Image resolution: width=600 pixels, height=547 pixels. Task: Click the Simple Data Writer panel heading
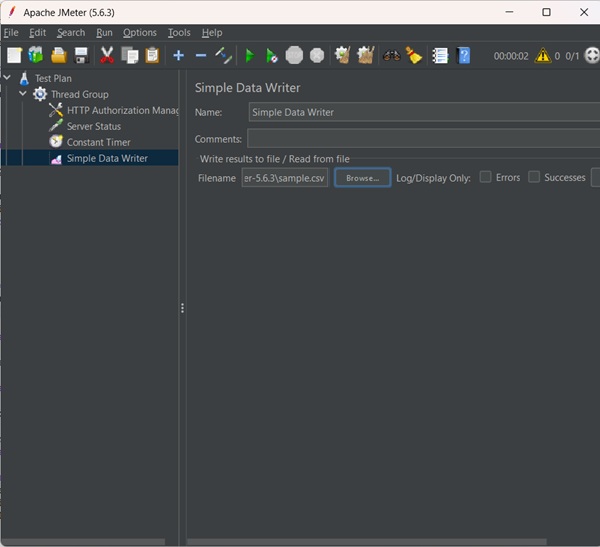pyautogui.click(x=248, y=88)
